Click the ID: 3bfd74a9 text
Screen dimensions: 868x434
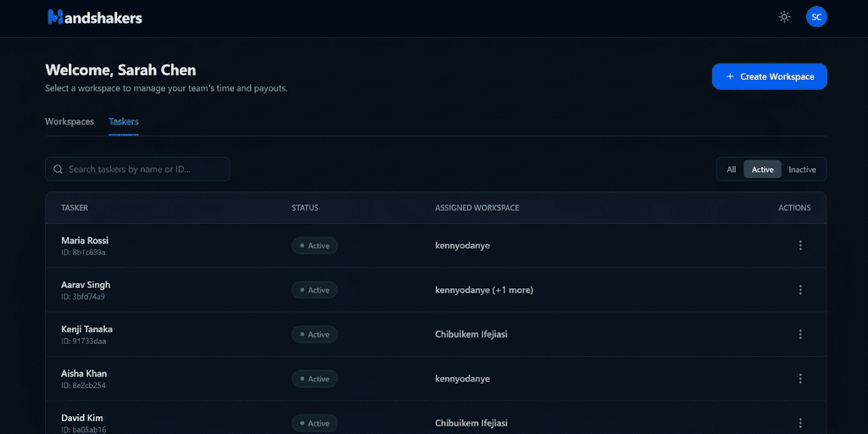click(x=83, y=297)
